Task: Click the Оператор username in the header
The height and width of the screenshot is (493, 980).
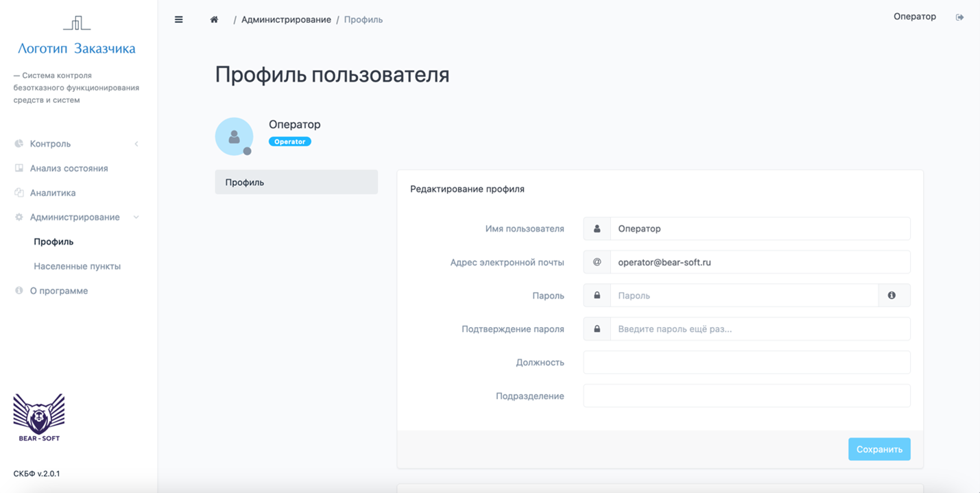Action: tap(914, 16)
